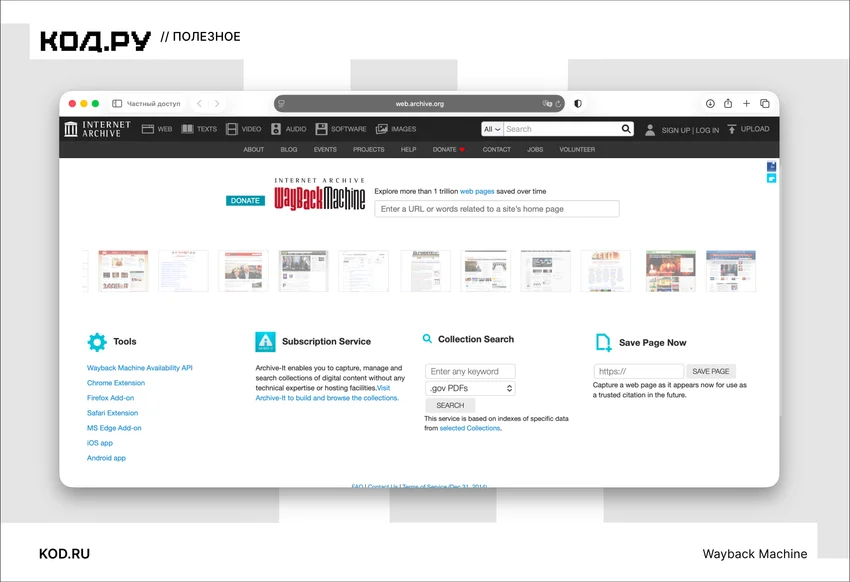Image resolution: width=850 pixels, height=582 pixels.
Task: Click the Internet Archive logo
Action: 98,129
